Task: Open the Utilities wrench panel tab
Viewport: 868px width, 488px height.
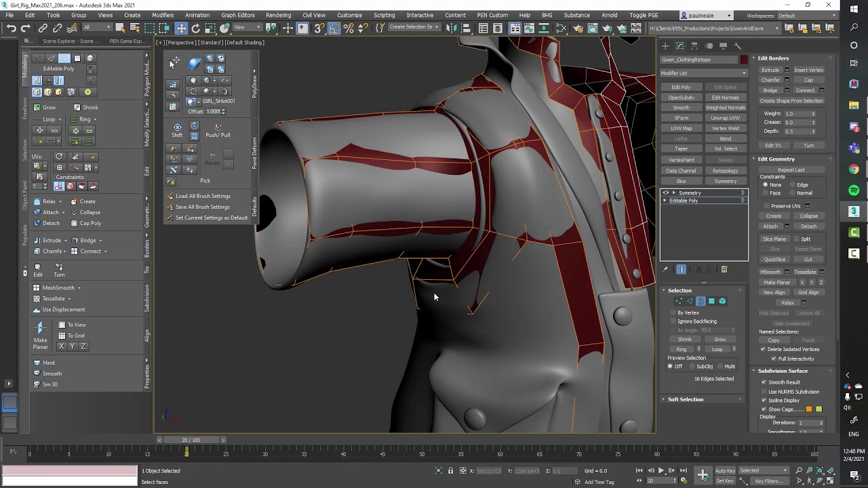Action: pos(738,46)
